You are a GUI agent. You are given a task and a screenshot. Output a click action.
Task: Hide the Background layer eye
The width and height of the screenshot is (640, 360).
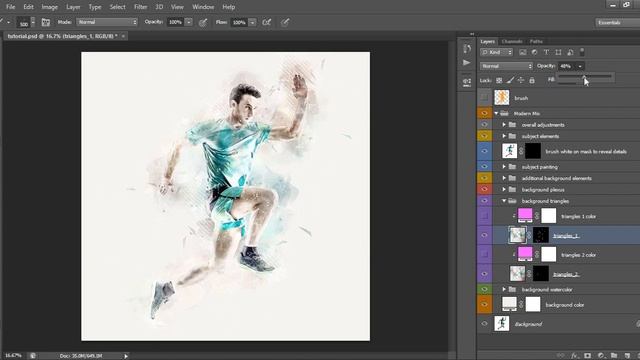484,324
